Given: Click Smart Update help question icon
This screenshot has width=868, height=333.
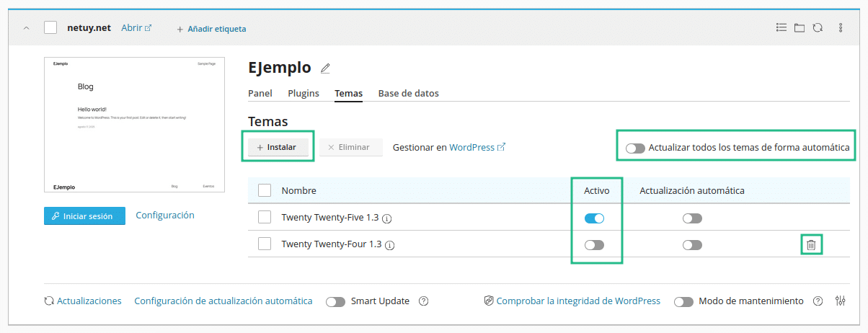Looking at the screenshot, I should [x=424, y=301].
